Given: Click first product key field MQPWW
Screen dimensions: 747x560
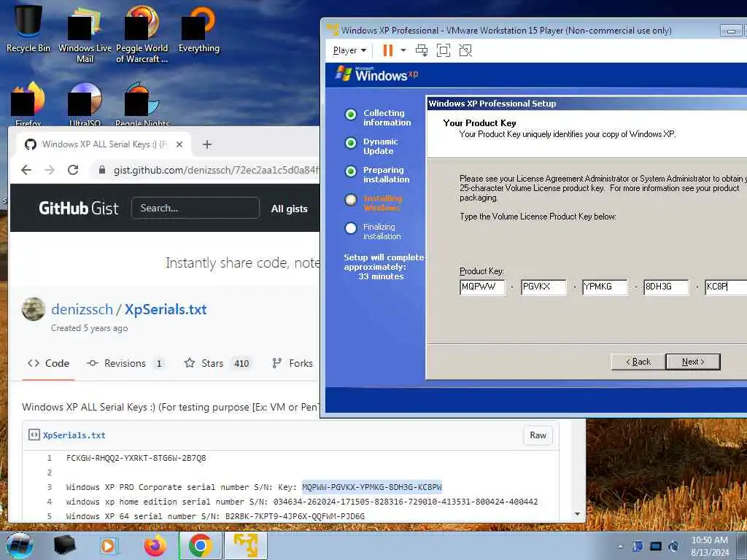Looking at the screenshot, I should (482, 287).
